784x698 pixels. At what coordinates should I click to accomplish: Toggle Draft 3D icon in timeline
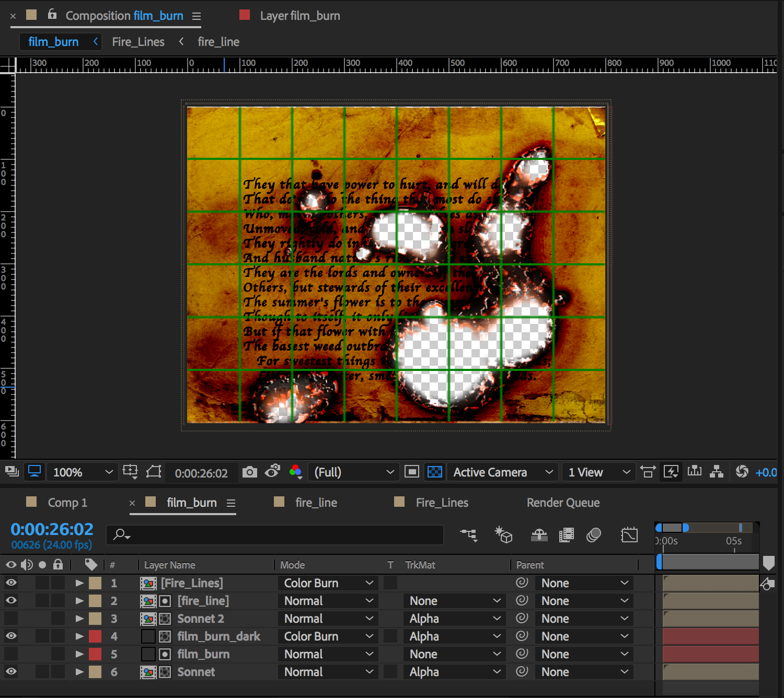pyautogui.click(x=504, y=535)
